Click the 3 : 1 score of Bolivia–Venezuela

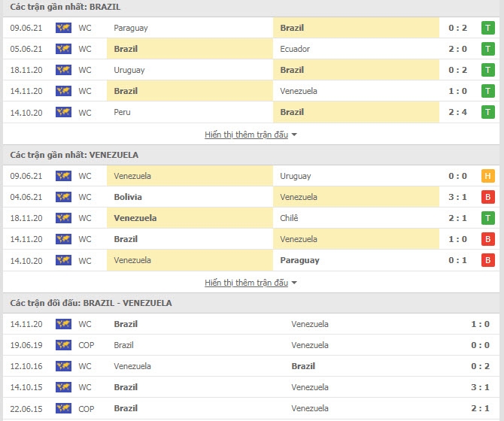tap(457, 197)
